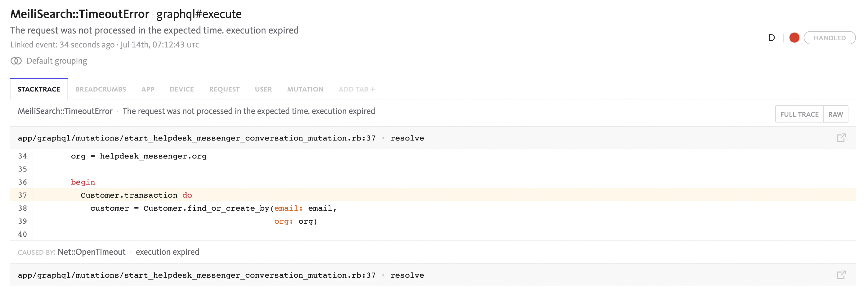Collapse the first start_helpdesk_messenger_conversation_mutation.rb:37 frame
The height and width of the screenshot is (291, 868).
(433, 138)
